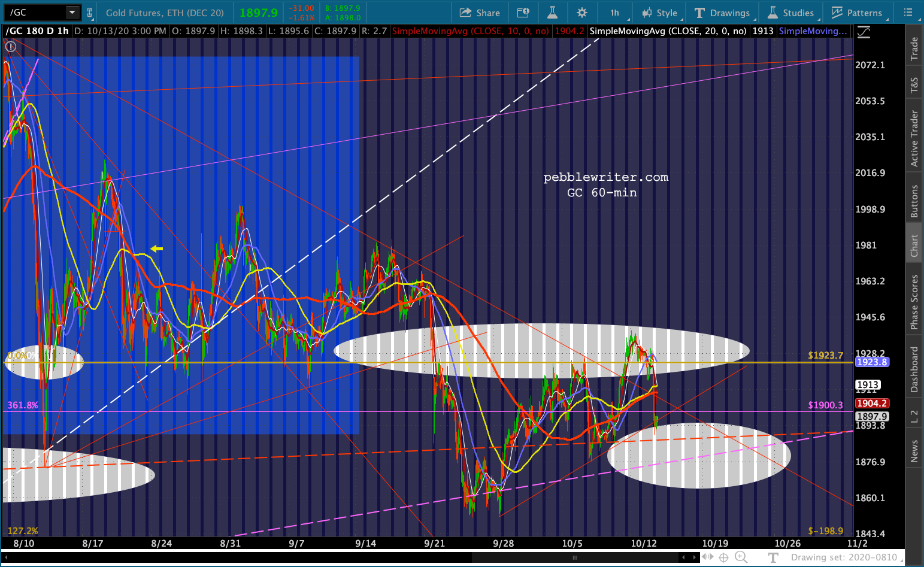Click the crosshair pan icon at bottom
This screenshot has width=924, height=567.
click(x=723, y=557)
